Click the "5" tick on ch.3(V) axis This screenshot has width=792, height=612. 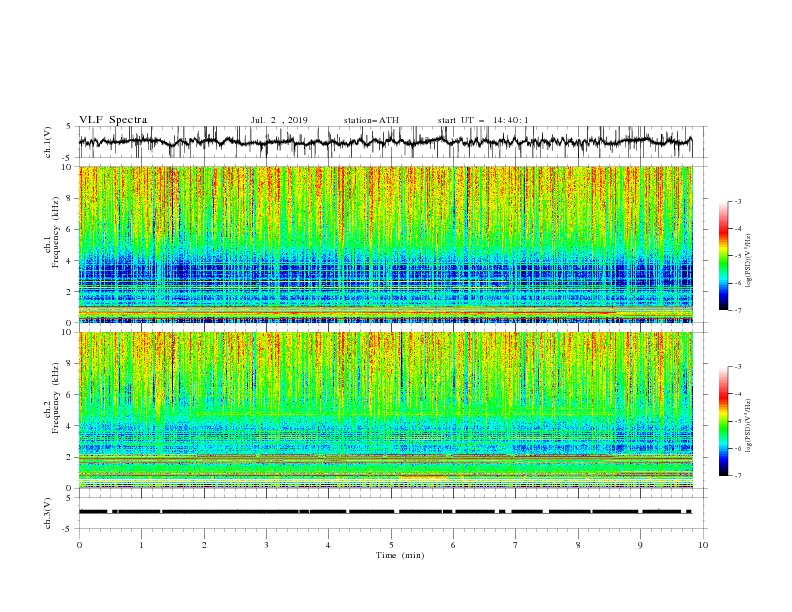68,498
